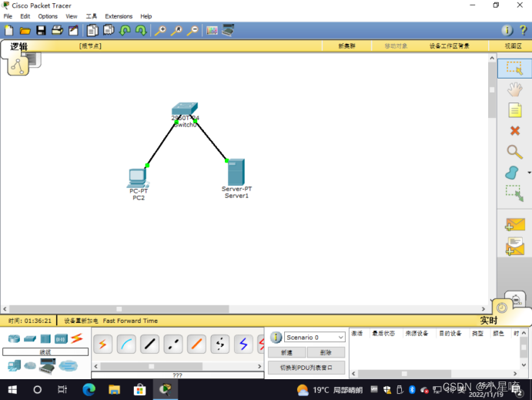Save the network with the floppy icon
Image resolution: width=532 pixels, height=400 pixels.
click(x=41, y=31)
